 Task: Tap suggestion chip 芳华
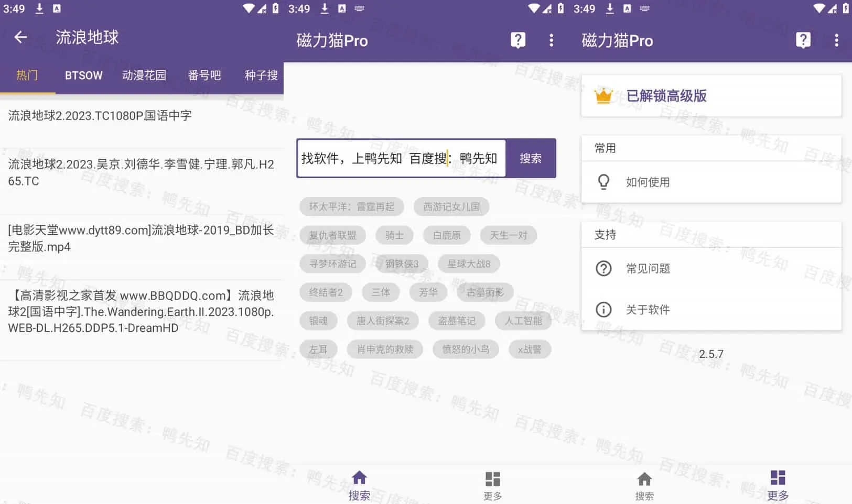pos(428,292)
